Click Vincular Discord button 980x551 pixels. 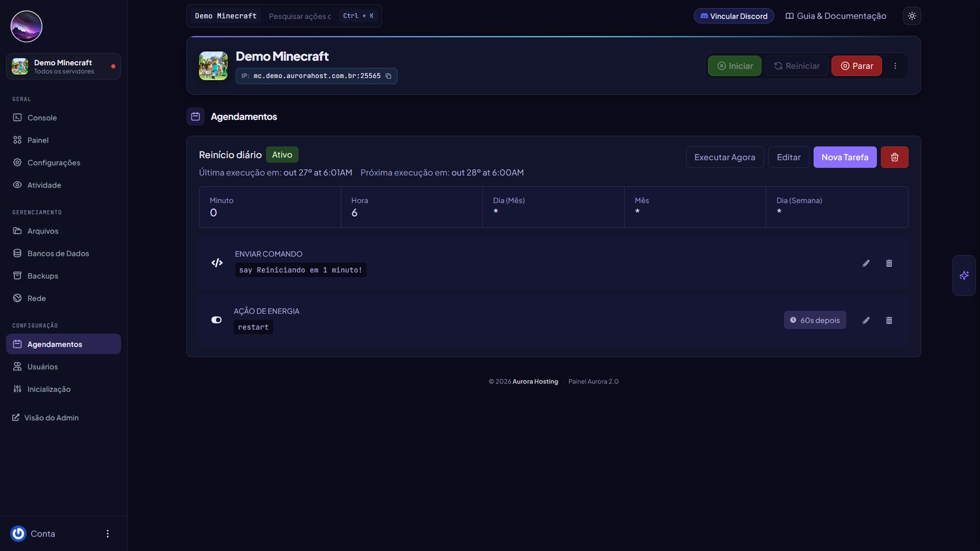click(x=734, y=16)
